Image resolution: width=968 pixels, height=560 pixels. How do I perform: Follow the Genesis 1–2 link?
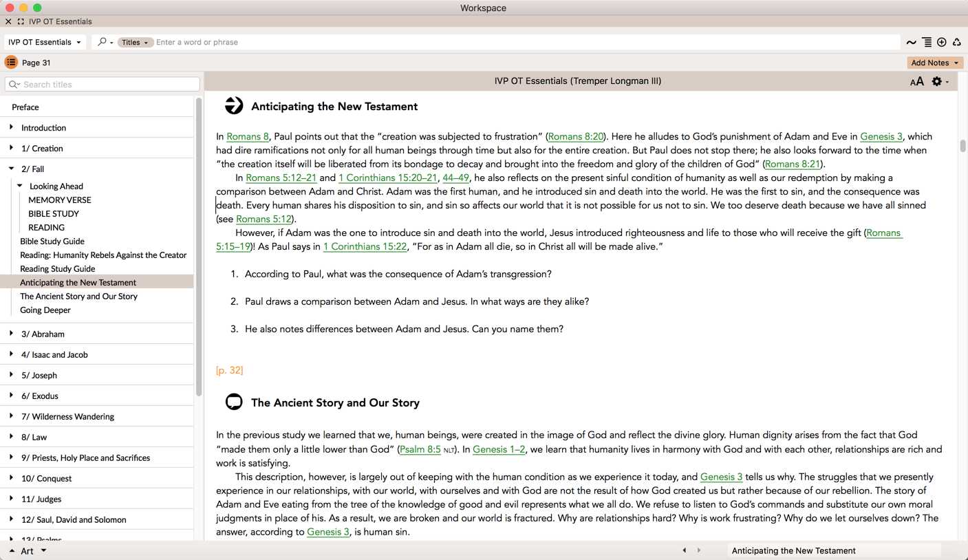click(499, 449)
